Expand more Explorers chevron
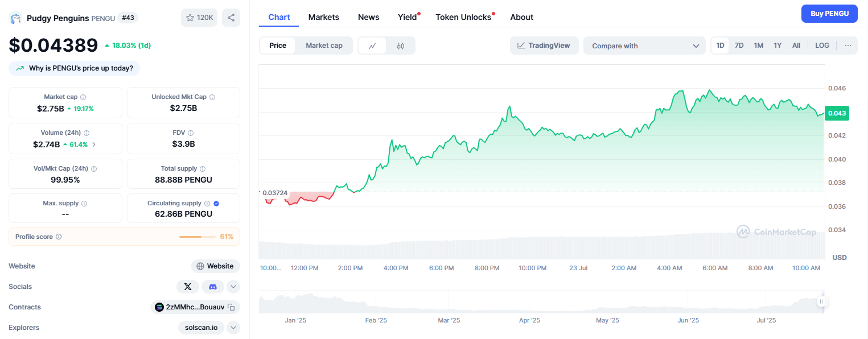The height and width of the screenshot is (339, 868). (x=233, y=328)
